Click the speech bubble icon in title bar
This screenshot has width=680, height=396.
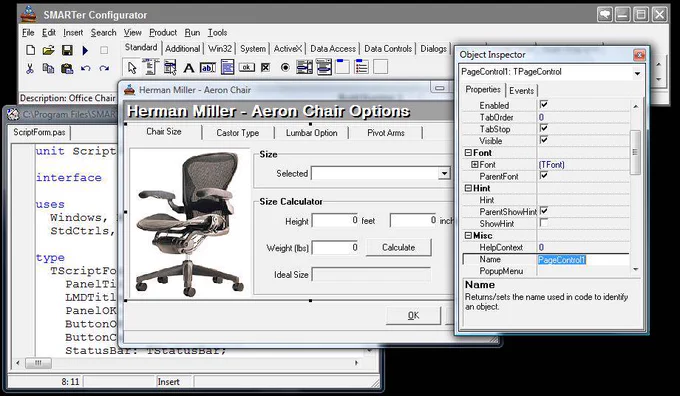605,14
